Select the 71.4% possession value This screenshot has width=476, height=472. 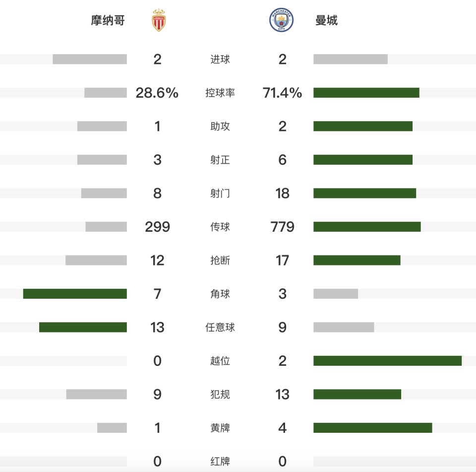[283, 93]
